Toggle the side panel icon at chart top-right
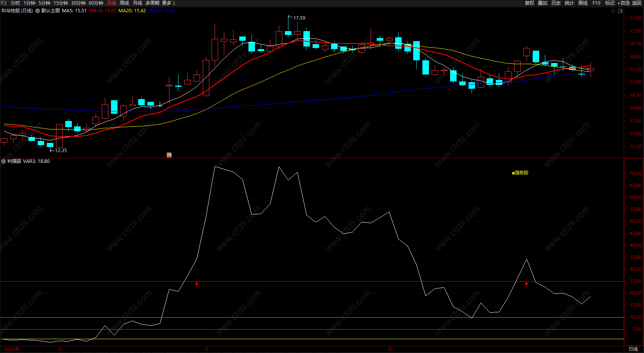Image resolution: width=644 pixels, height=353 pixels. pyautogui.click(x=620, y=11)
